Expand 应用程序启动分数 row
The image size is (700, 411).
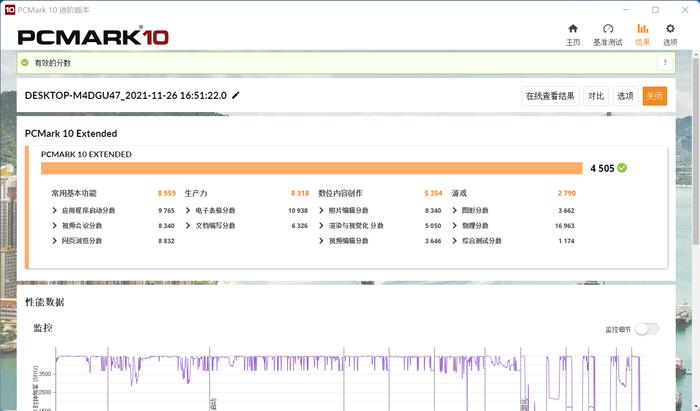[54, 210]
